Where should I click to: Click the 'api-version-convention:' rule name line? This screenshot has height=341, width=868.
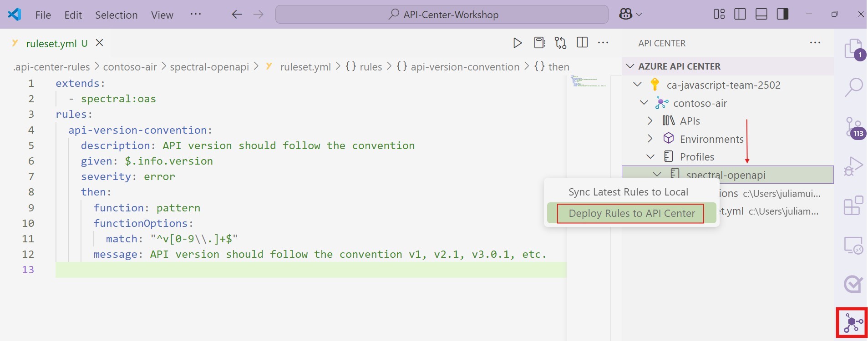coord(140,130)
